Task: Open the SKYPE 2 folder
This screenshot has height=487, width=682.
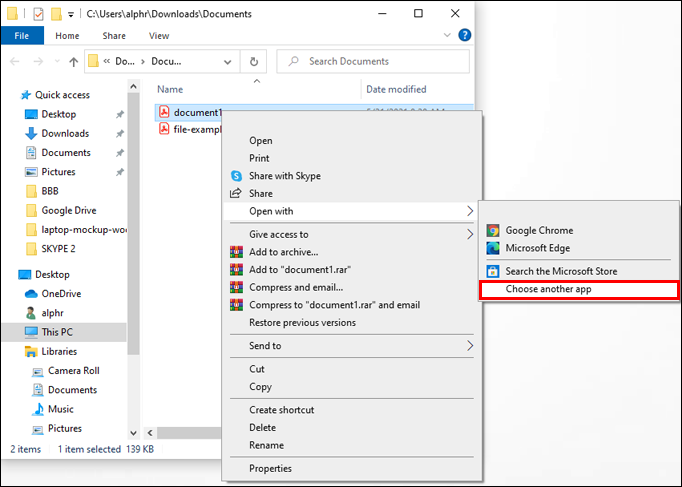Action: pyautogui.click(x=58, y=248)
